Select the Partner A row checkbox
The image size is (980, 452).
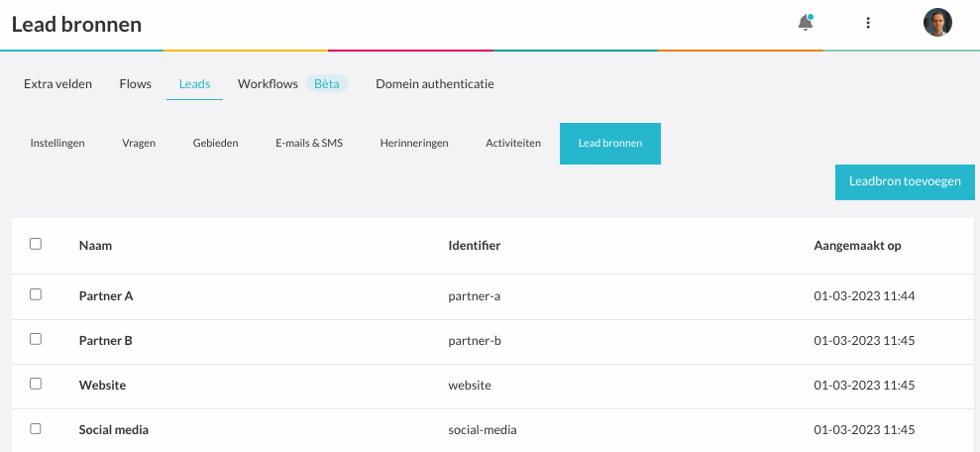pyautogui.click(x=36, y=293)
